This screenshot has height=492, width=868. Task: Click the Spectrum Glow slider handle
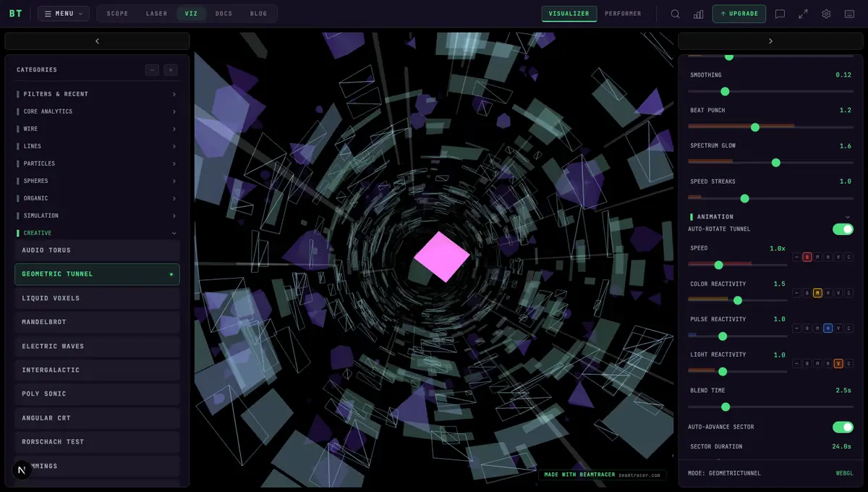tap(776, 162)
